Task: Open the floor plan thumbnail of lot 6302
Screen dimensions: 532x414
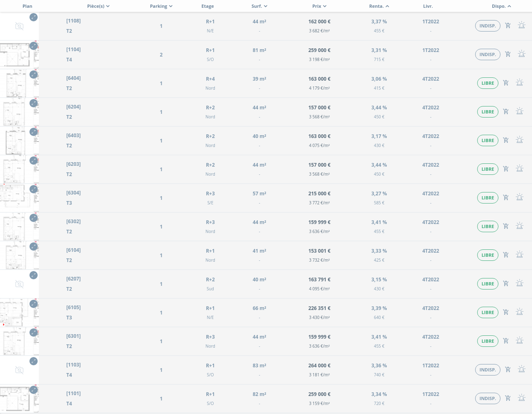Action: coord(16,227)
